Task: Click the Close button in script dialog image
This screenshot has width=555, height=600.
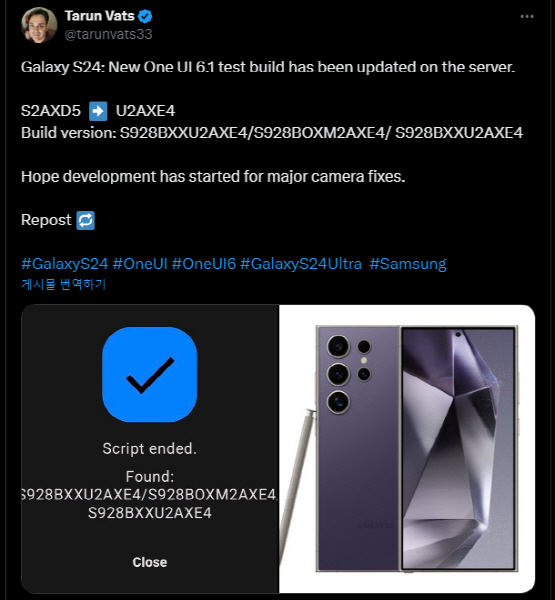Action: coord(150,562)
